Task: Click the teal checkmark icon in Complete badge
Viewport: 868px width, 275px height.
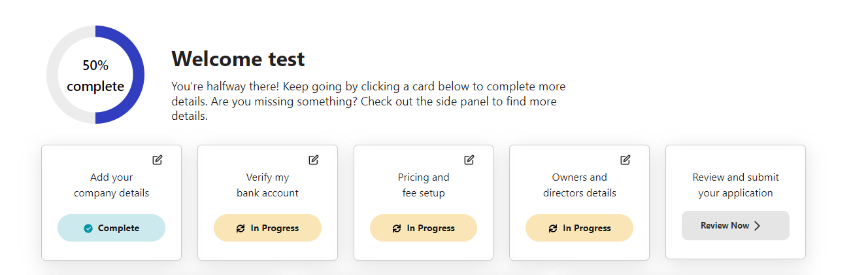Action: tap(88, 229)
